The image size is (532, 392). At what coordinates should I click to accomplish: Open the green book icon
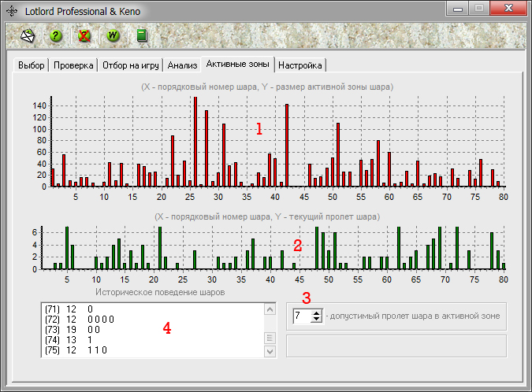142,35
